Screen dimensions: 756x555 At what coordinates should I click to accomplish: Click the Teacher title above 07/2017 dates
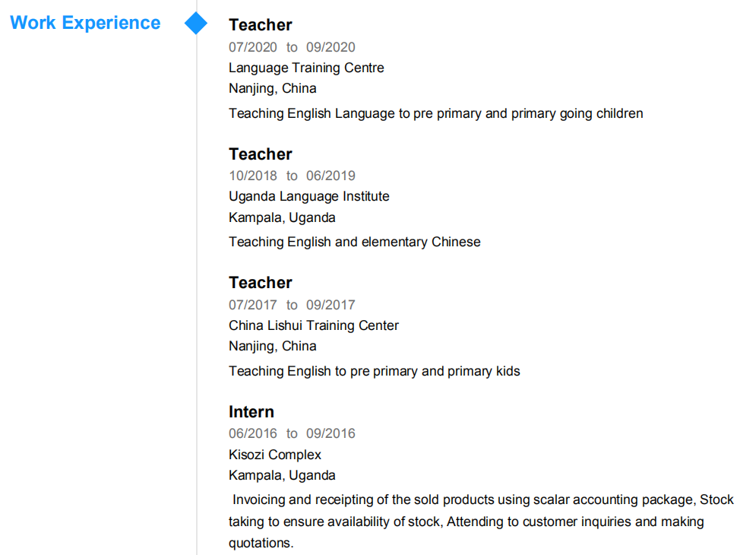(260, 283)
